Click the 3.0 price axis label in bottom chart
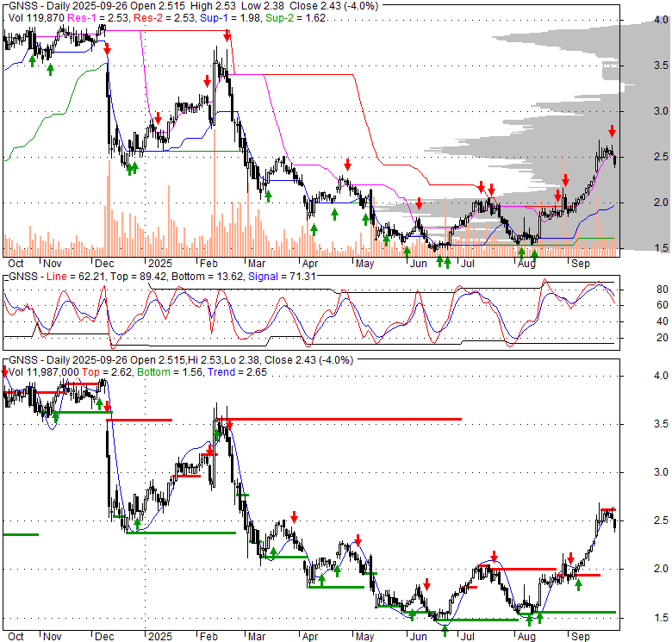The image size is (672, 642). tap(661, 472)
